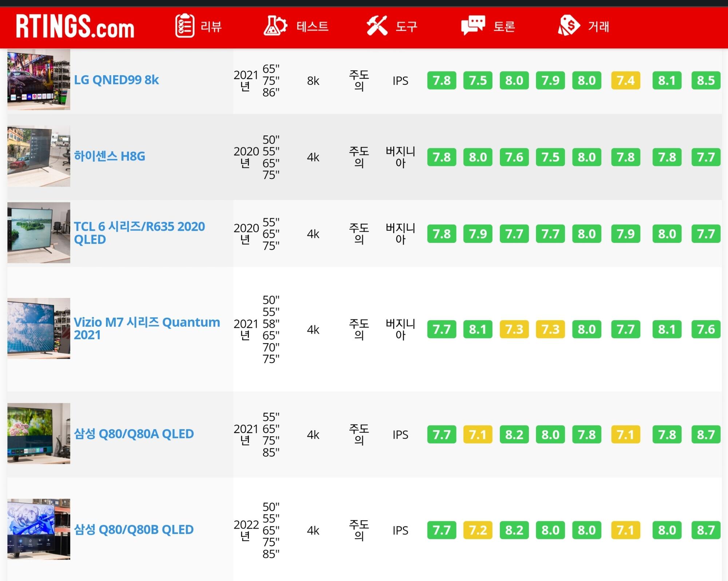The width and height of the screenshot is (728, 581).
Task: Click yellow 7.4 score badge on LG row
Action: point(625,80)
